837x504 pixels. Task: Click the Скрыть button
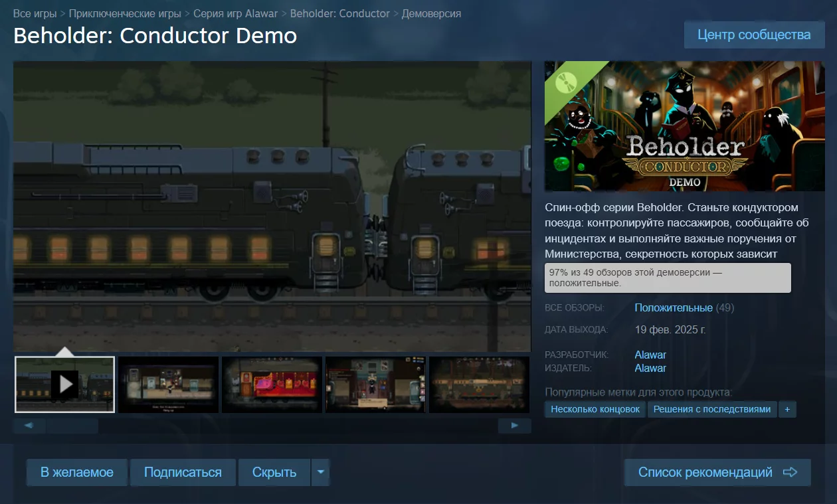click(x=274, y=472)
